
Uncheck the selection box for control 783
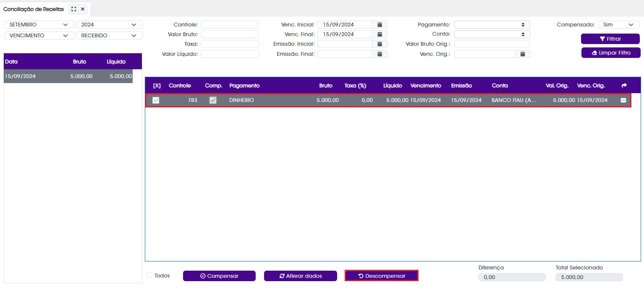pyautogui.click(x=156, y=100)
